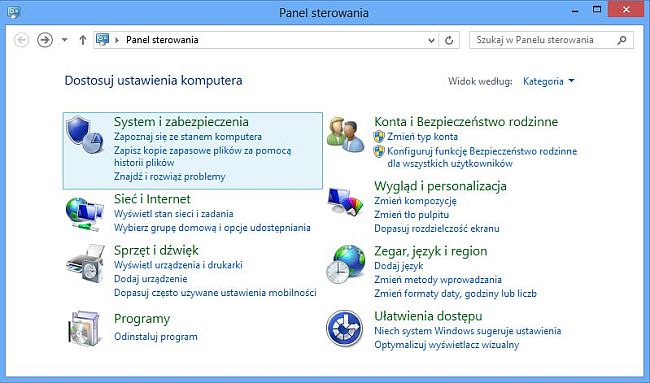Open Zapisz kopie zapasowe plików link
650x383 pixels.
[x=202, y=156]
